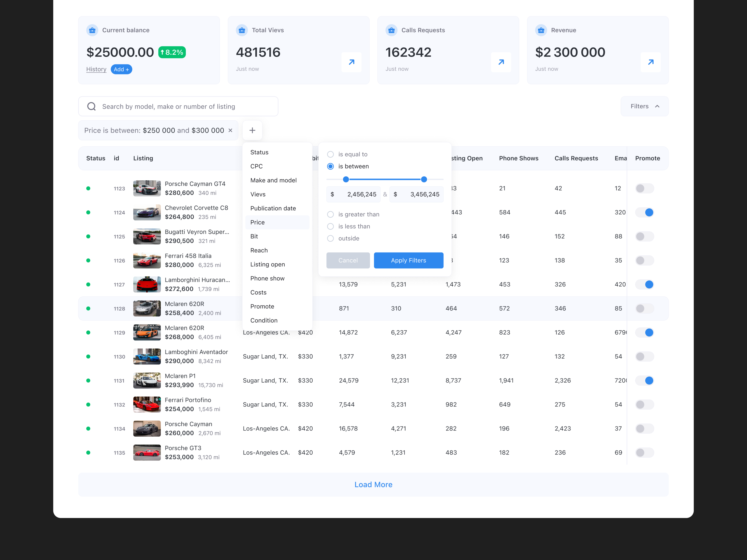Click the Revenue card arrow icon
Image resolution: width=747 pixels, height=560 pixels.
click(650, 62)
